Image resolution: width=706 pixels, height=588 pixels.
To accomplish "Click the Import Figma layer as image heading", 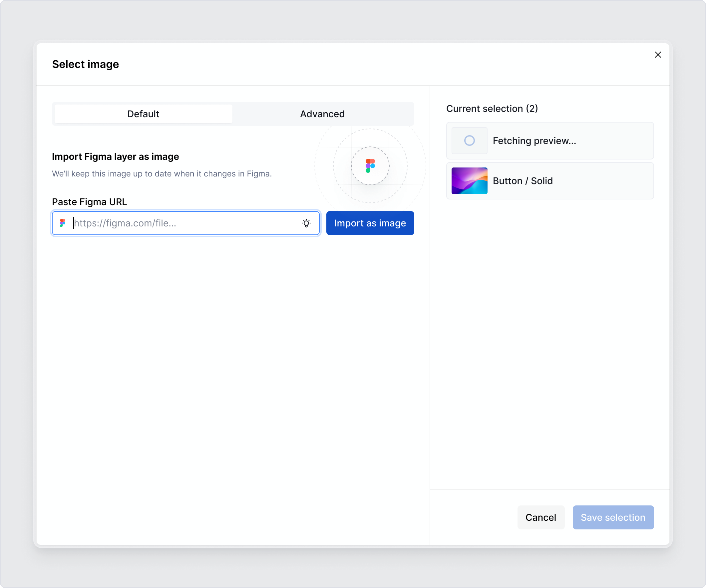I will [x=115, y=156].
